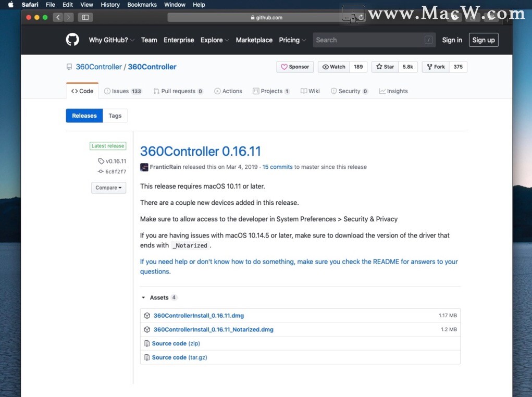Fork the repository
532x397 pixels.
click(x=436, y=67)
